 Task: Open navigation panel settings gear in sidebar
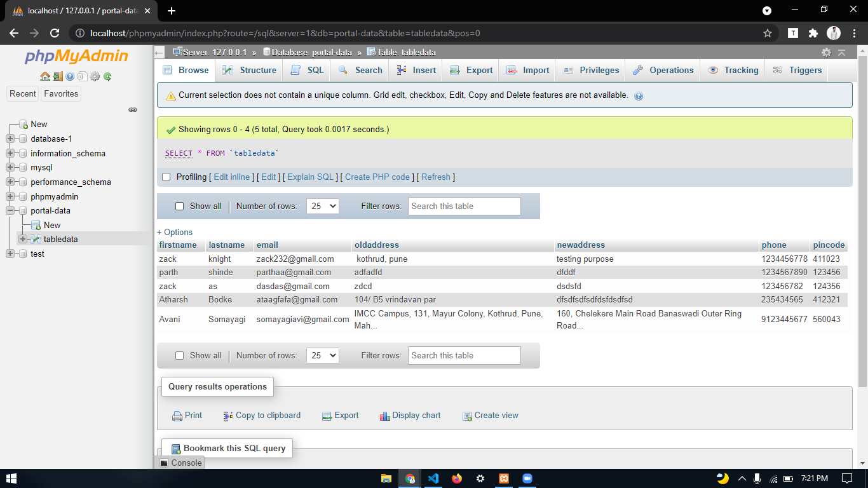[x=95, y=76]
